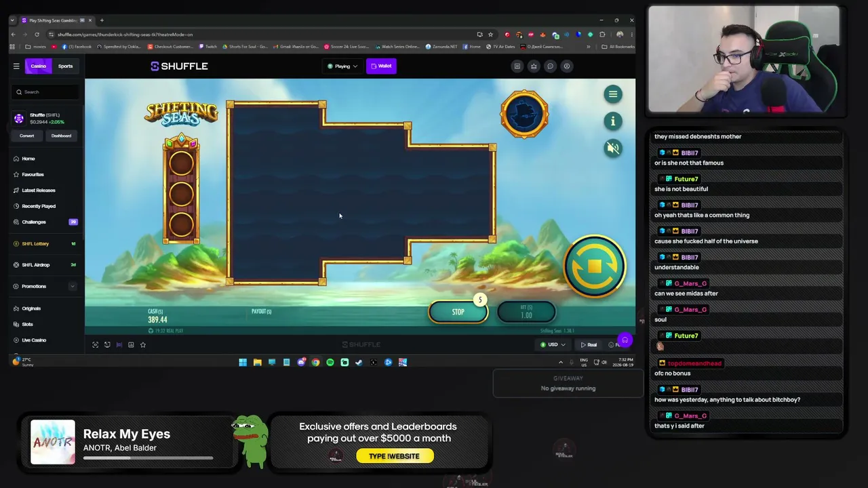The image size is (868, 488).
Task: Switch to the Casino tab
Action: pos(38,66)
